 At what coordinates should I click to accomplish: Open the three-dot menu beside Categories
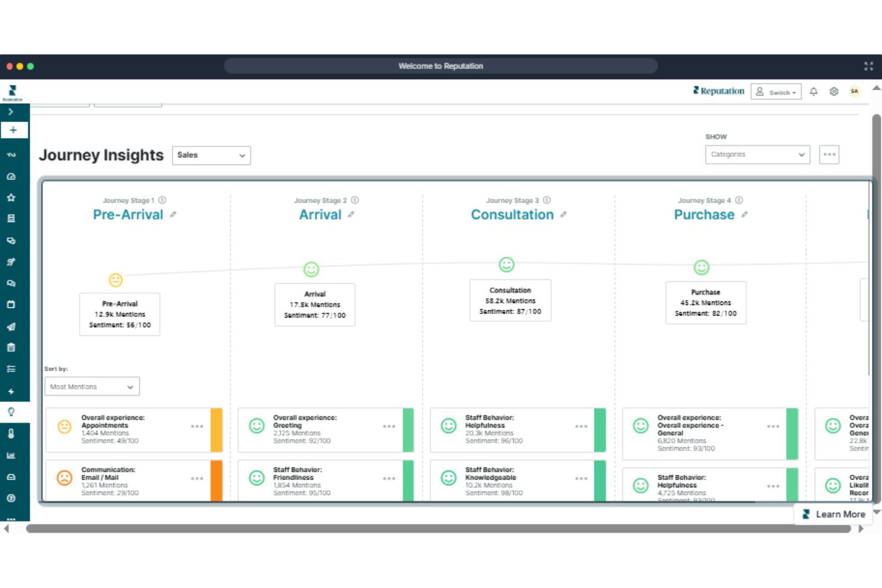point(829,154)
